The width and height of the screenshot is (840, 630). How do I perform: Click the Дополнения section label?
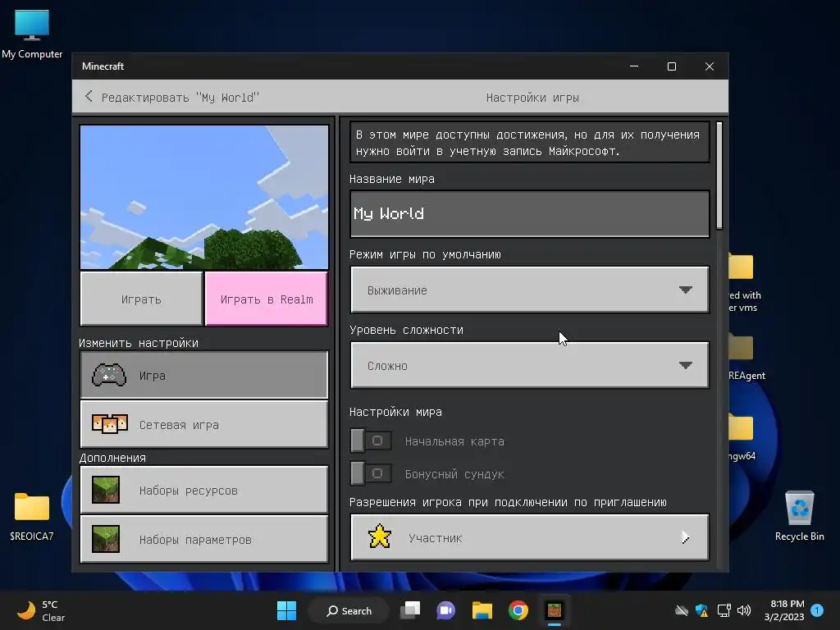point(112,458)
